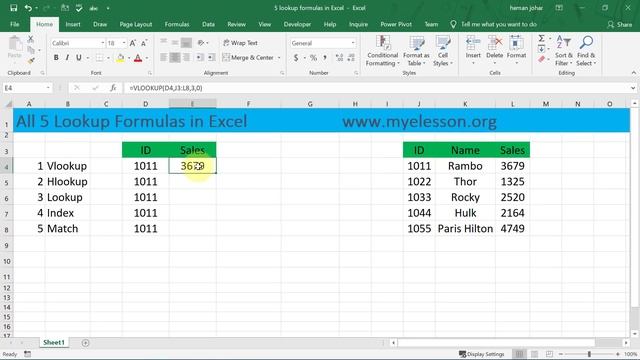The image size is (640, 360).
Task: Open the Calibri font name dropdown
Action: pos(103,43)
